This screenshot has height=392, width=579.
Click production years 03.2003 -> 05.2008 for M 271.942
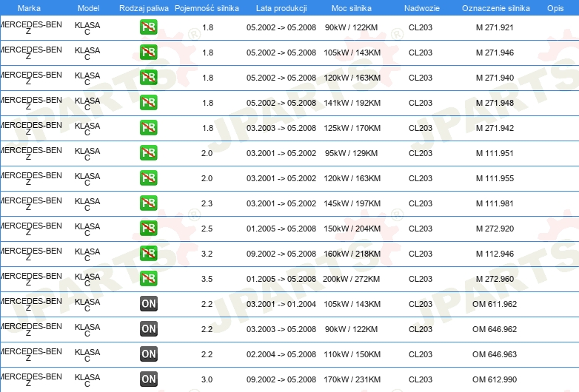[281, 128]
